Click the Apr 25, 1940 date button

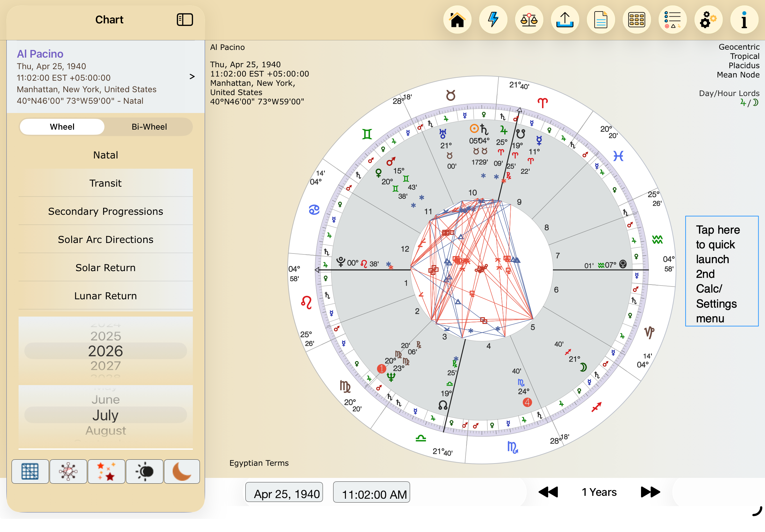(284, 492)
